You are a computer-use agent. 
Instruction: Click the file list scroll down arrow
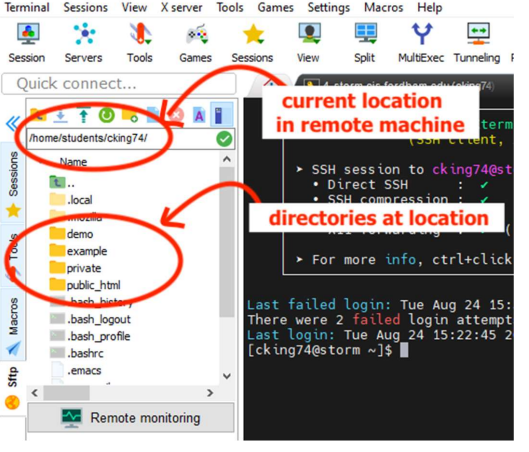pyautogui.click(x=227, y=376)
